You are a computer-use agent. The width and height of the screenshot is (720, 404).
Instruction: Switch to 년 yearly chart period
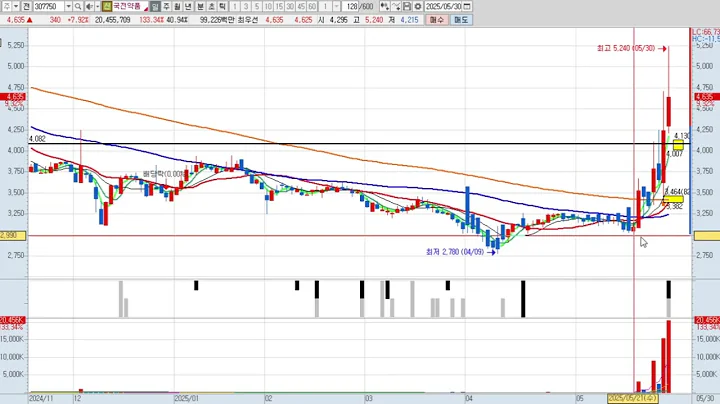click(x=188, y=6)
